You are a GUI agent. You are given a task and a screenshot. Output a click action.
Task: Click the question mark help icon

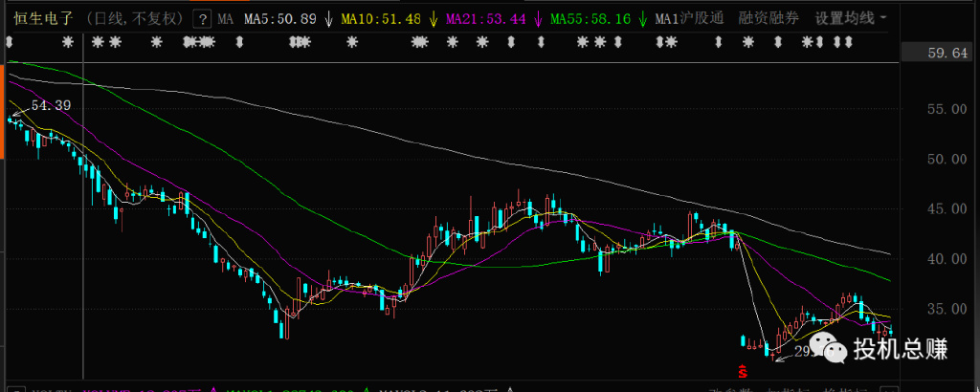coord(202,18)
